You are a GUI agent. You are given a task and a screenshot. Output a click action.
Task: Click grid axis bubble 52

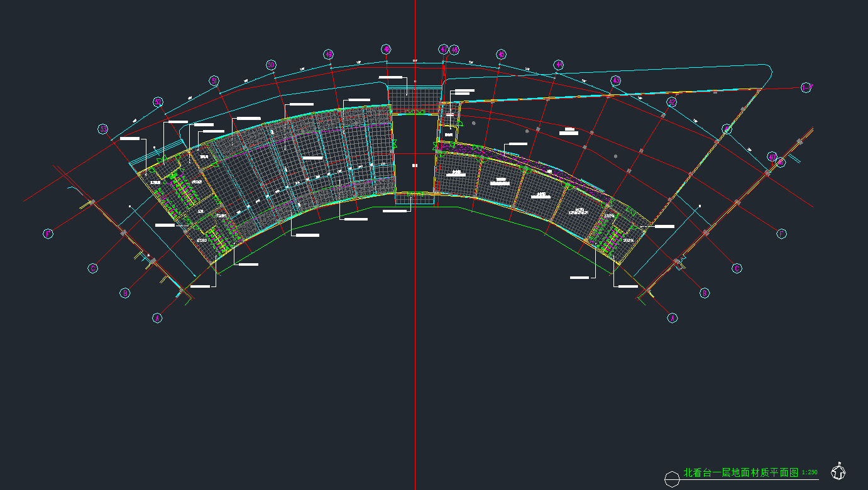158,102
